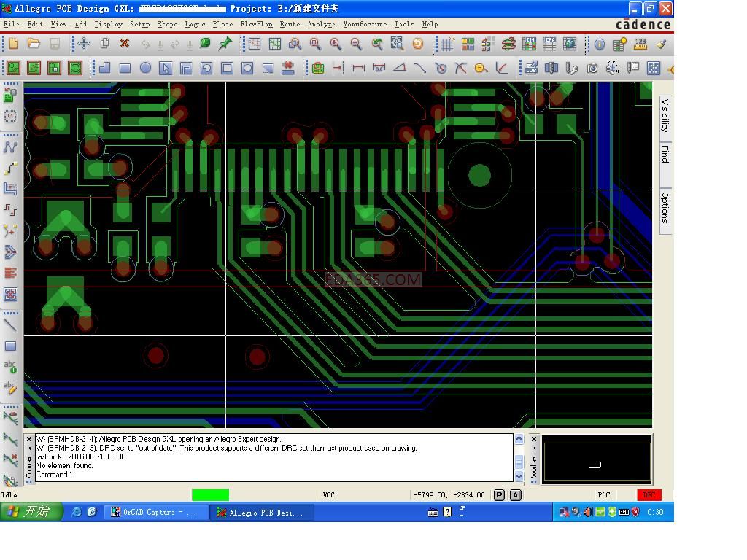Click the CDB export icon
This screenshot has height=560, width=747.
(531, 68)
